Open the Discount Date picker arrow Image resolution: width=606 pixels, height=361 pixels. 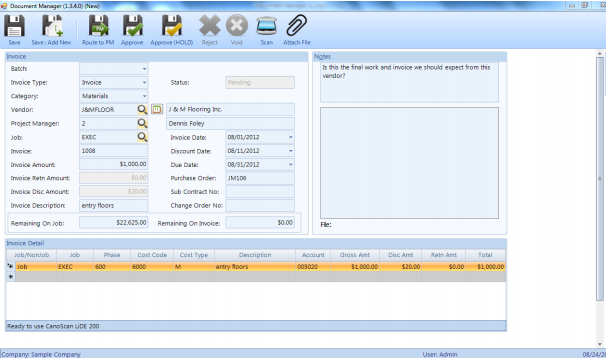(291, 151)
